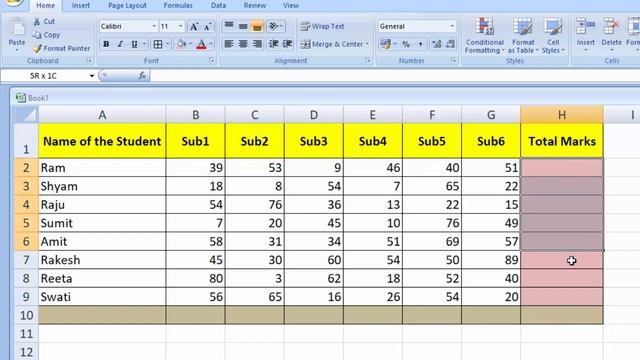Align text left in cells
The height and width of the screenshot is (360, 640).
pos(229,44)
